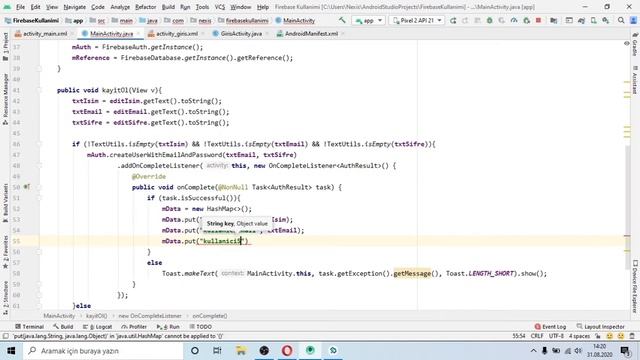Click the UTF-8 encoding status entry
The image size is (640, 360).
pyautogui.click(x=556, y=336)
